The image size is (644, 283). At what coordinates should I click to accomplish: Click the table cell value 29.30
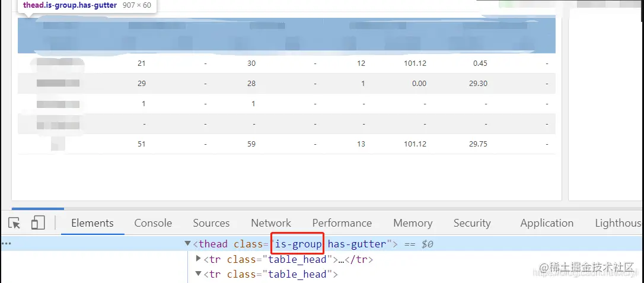(x=477, y=84)
